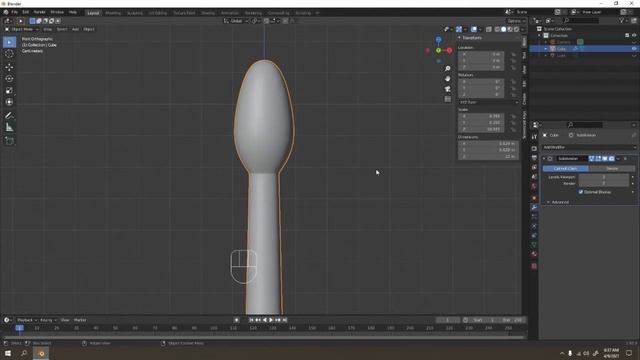Toggle Collection visibility eye in outliner
The height and width of the screenshot is (360, 640).
tap(634, 36)
